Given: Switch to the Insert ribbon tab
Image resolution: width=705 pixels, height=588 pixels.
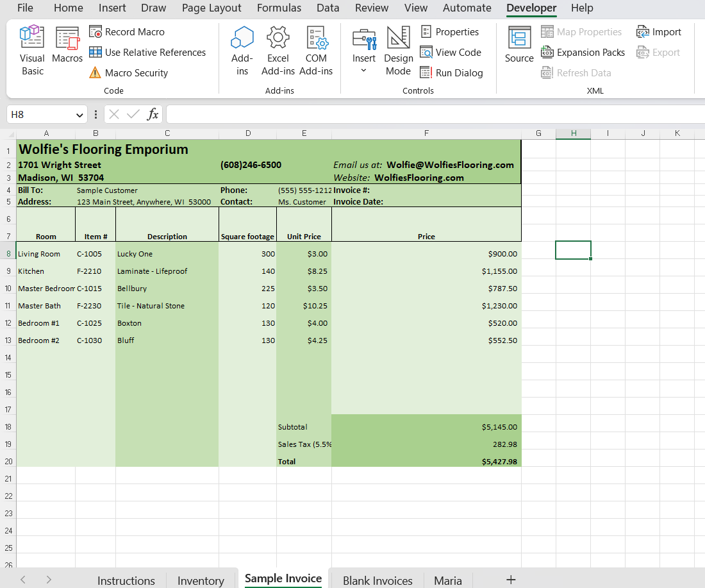Looking at the screenshot, I should (x=112, y=8).
